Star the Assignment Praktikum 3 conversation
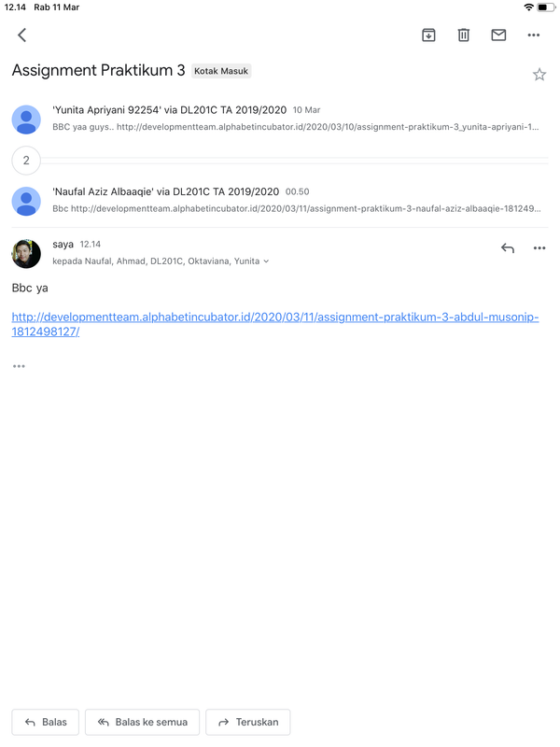This screenshot has width=560, height=747. tap(539, 75)
